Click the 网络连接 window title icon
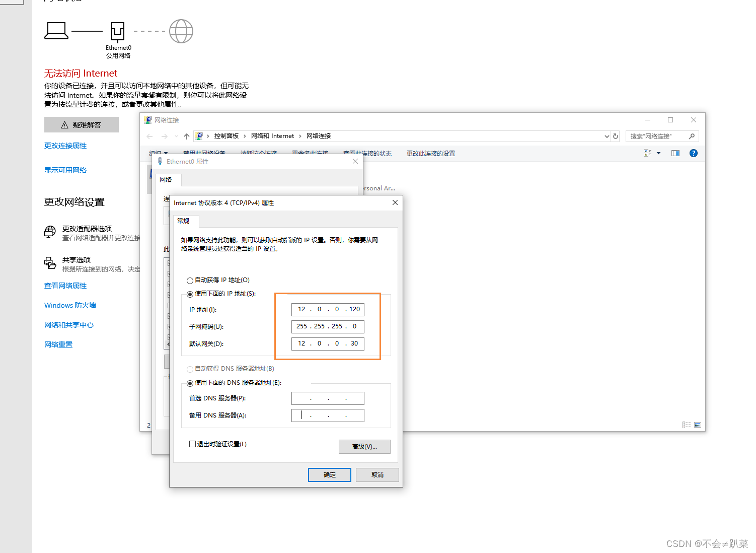This screenshot has height=553, width=756. point(148,120)
